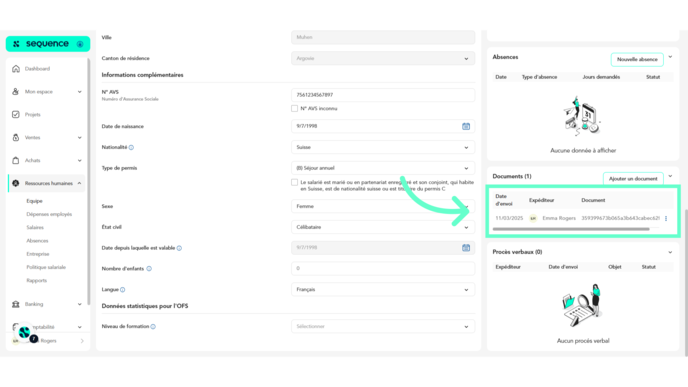Open Sexe dropdown showing Femme
This screenshot has height=387, width=688.
pos(383,206)
